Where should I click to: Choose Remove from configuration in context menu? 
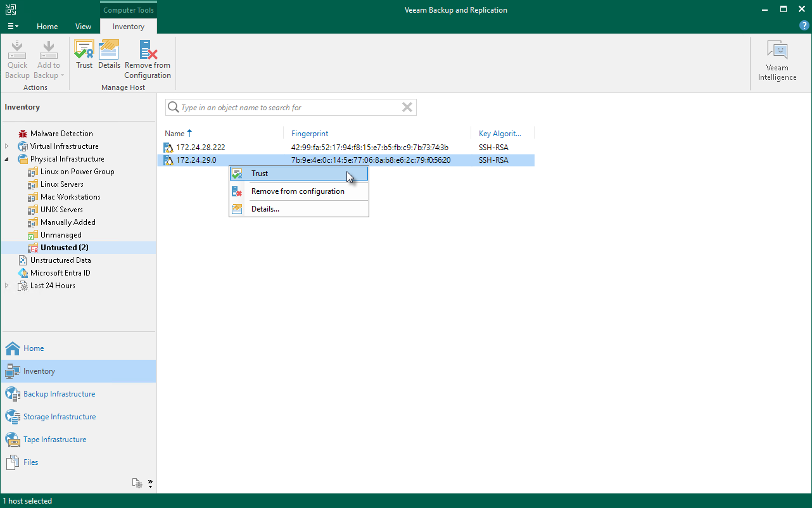(x=299, y=191)
